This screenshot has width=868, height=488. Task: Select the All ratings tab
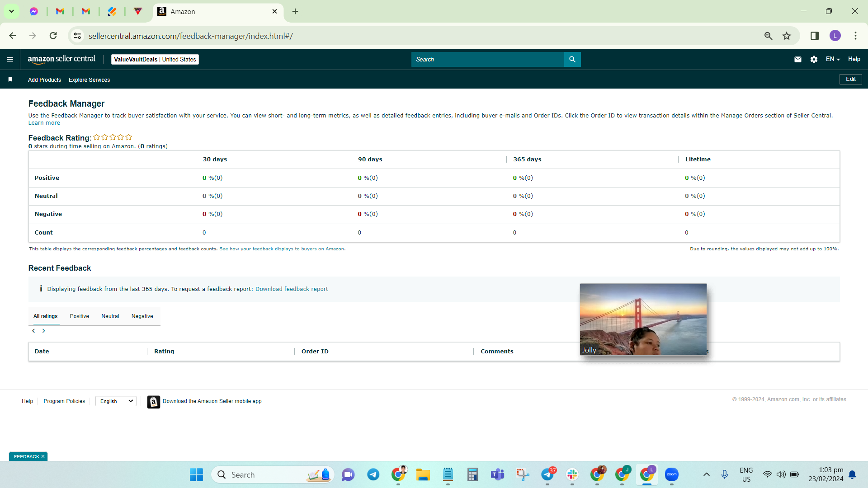coord(46,316)
